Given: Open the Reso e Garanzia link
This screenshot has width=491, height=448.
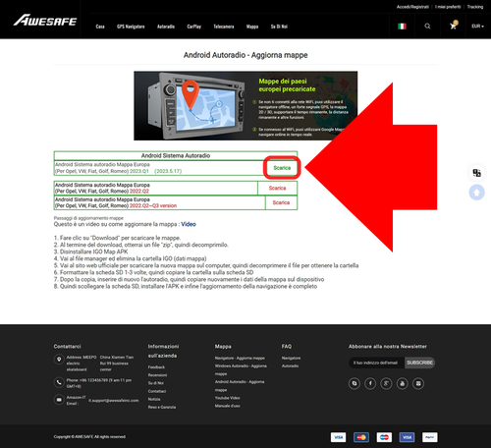Looking at the screenshot, I should tap(162, 407).
